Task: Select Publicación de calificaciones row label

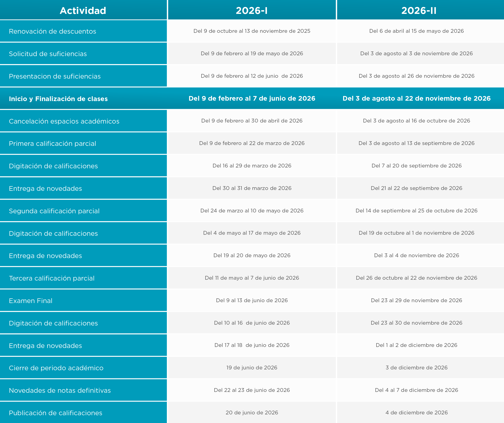Action: (56, 413)
